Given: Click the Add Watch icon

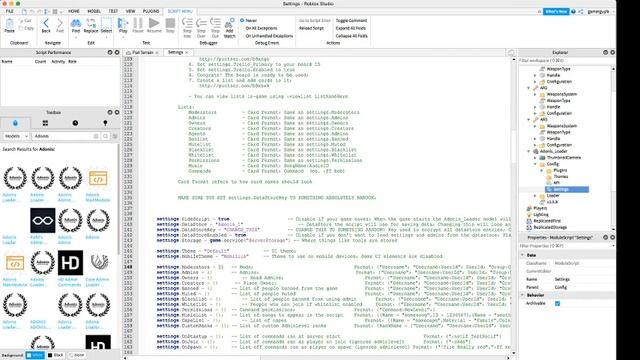Looking at the screenshot, I should pos(229,23).
